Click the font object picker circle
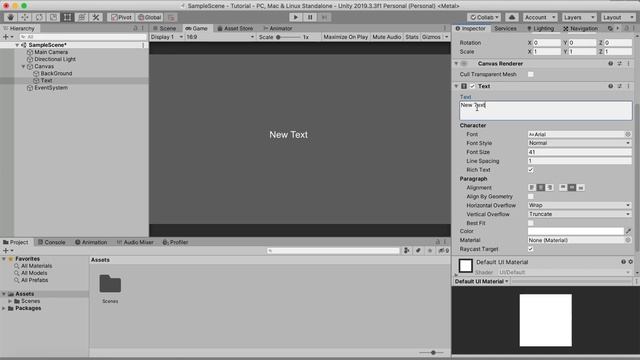This screenshot has width=640, height=360. pos(628,134)
